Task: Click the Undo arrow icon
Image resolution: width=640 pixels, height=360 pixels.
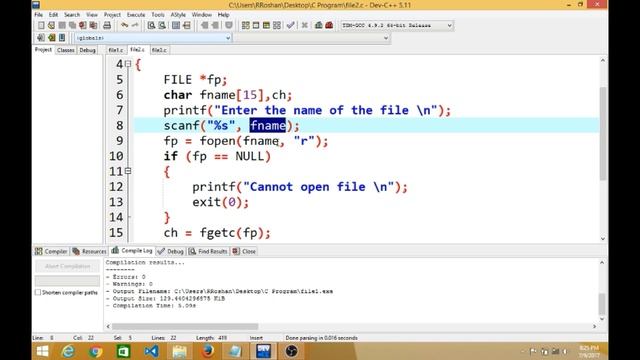Action: click(124, 25)
